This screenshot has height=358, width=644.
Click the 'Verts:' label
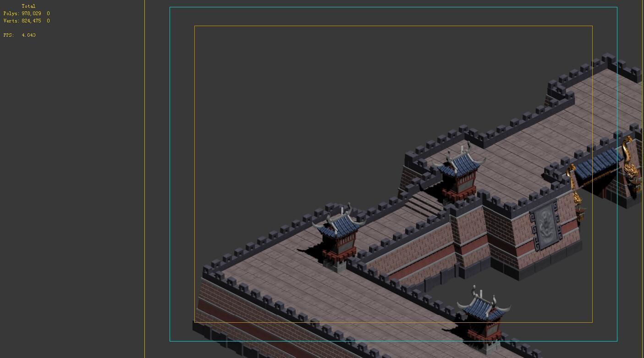[11, 21]
